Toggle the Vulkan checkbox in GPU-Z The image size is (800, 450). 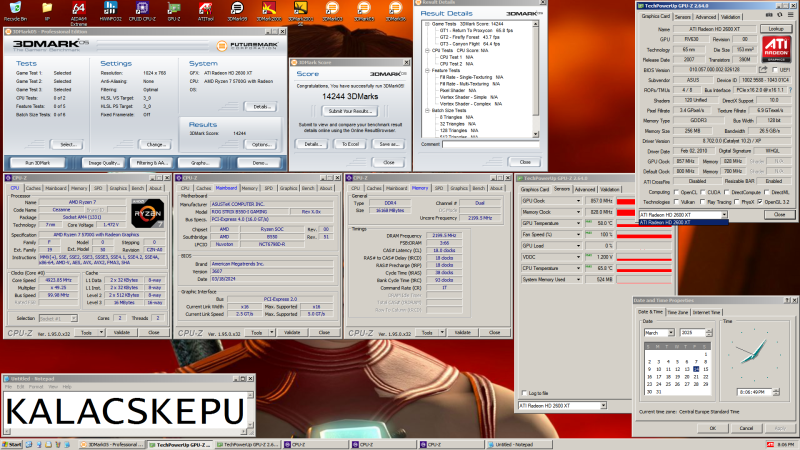pyautogui.click(x=676, y=202)
